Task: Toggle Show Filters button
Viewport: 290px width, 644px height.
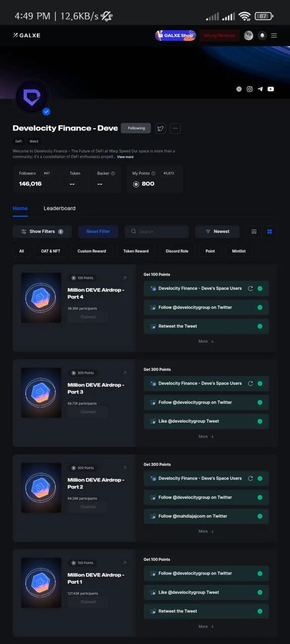Action: coord(42,231)
